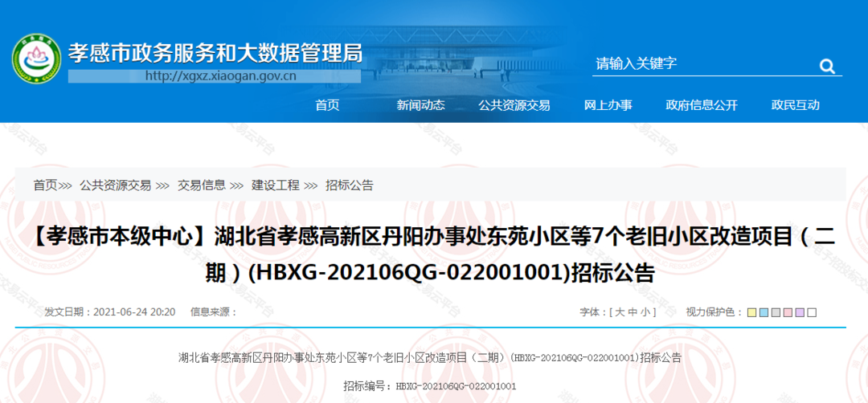This screenshot has width=868, height=403.
Task: Open the 网上办事 navigation item
Action: 608,105
